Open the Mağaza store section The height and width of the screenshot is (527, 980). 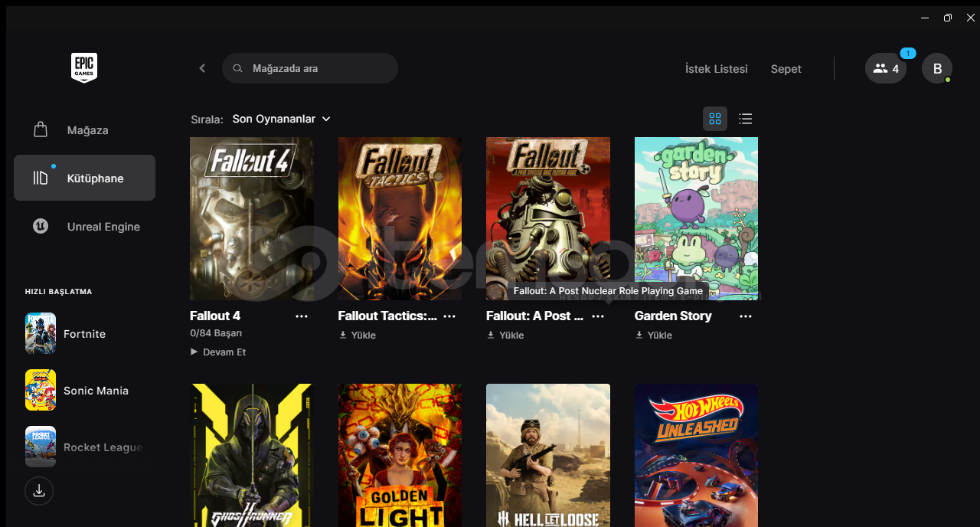pos(84,130)
